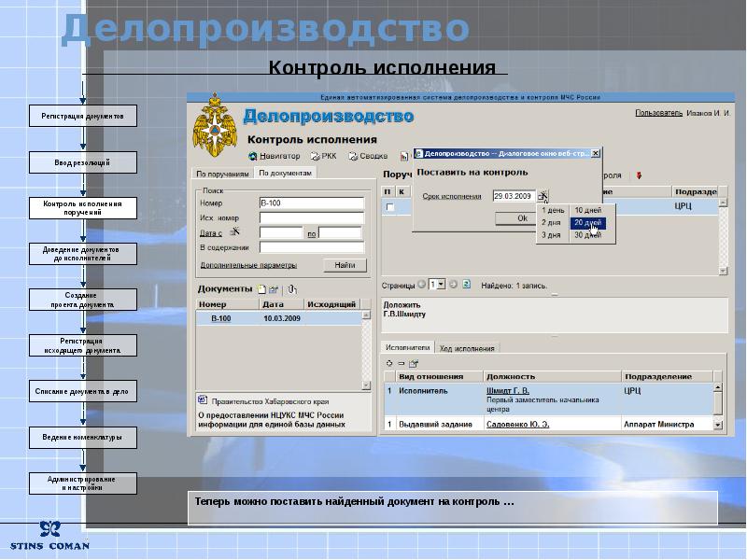Viewport: 747px width, 560px height.
Task: Click the new document icon beside Документы
Action: [261, 289]
